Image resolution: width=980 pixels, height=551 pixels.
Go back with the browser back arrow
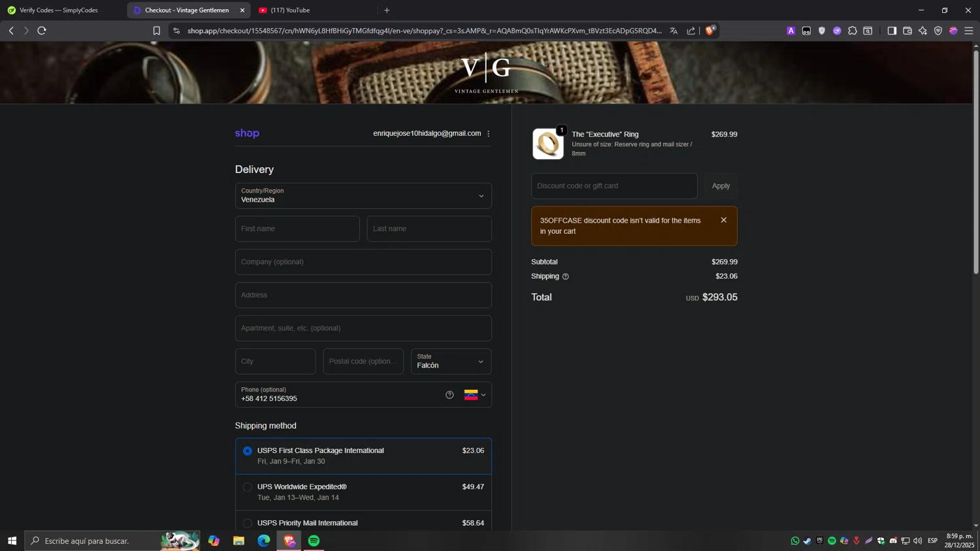pyautogui.click(x=11, y=31)
